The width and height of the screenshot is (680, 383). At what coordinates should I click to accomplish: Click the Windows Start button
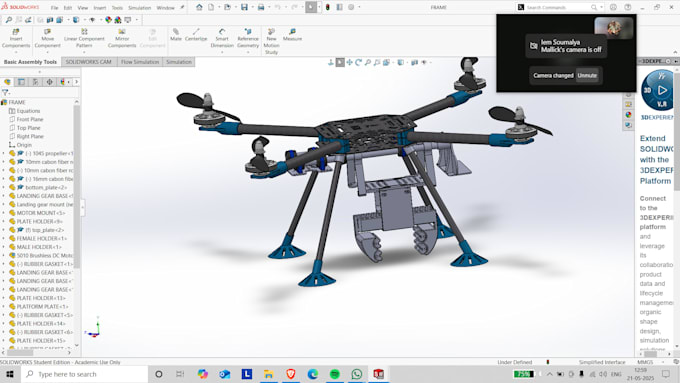10,374
